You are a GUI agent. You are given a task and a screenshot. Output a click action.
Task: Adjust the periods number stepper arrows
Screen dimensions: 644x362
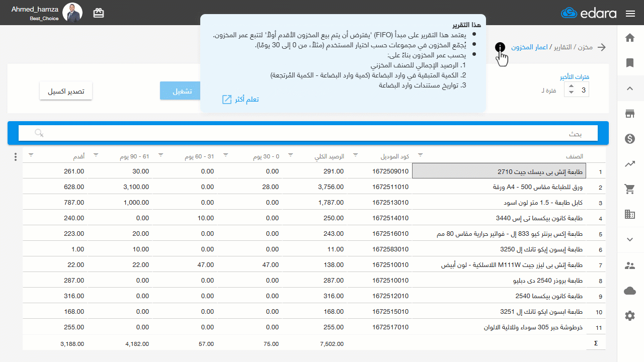pyautogui.click(x=571, y=90)
